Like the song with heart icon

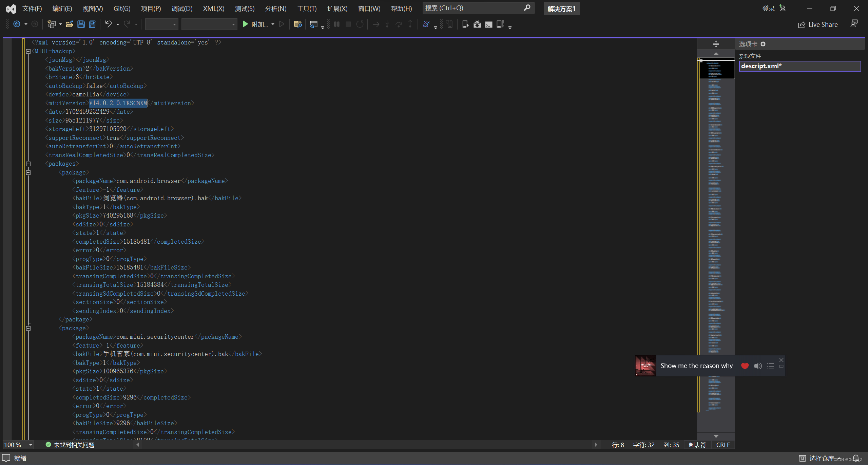pos(745,366)
